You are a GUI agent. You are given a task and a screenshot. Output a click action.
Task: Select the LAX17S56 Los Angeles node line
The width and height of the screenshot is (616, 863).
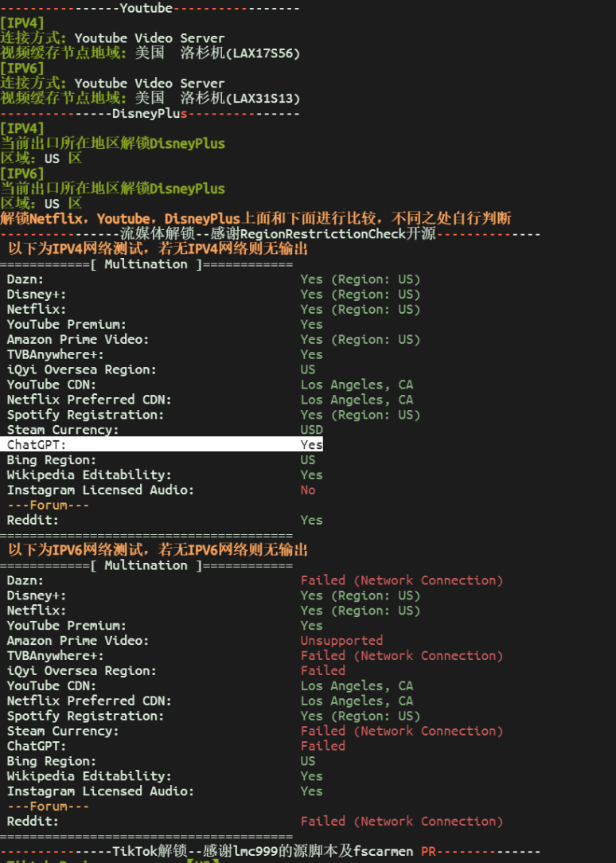coord(150,53)
